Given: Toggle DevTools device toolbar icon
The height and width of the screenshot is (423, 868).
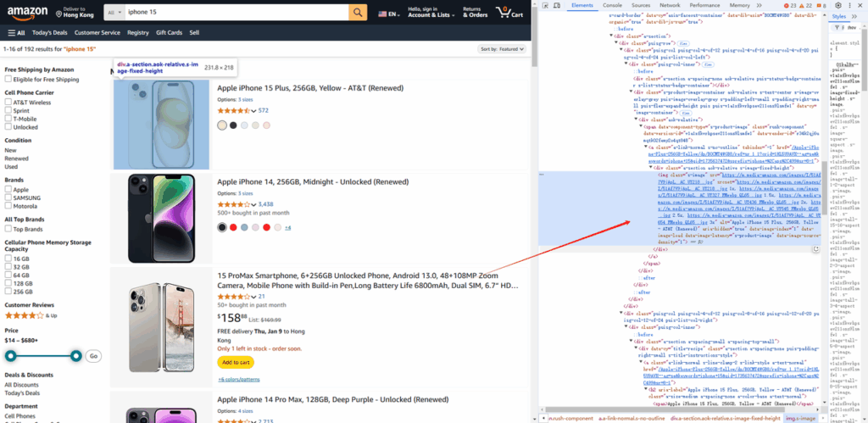Looking at the screenshot, I should (558, 5).
